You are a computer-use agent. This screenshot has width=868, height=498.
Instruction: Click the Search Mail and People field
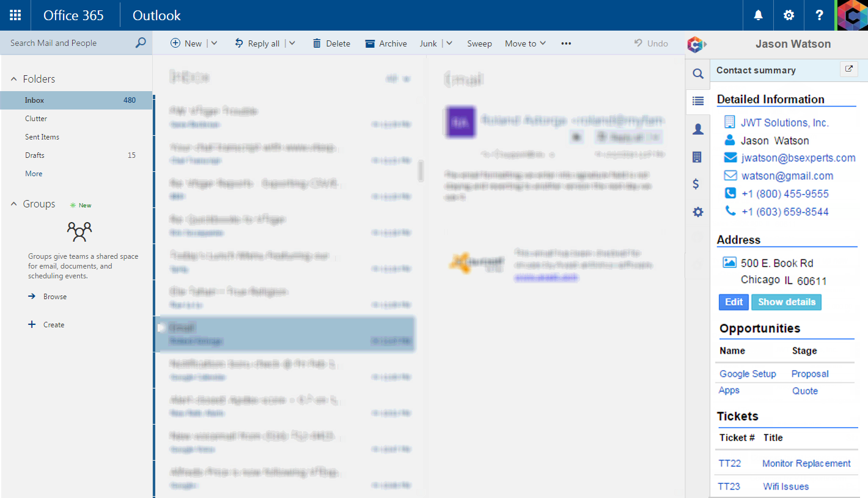[x=70, y=43]
